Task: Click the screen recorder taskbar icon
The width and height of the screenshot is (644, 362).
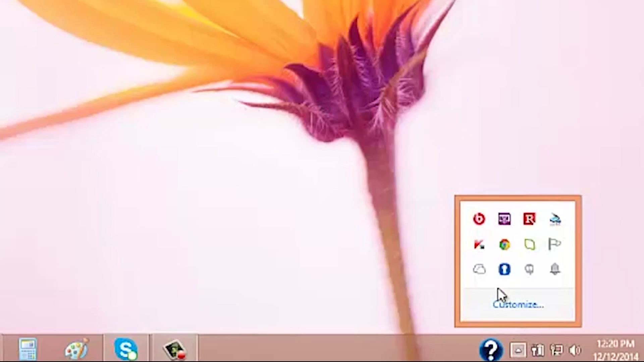Action: (x=174, y=349)
